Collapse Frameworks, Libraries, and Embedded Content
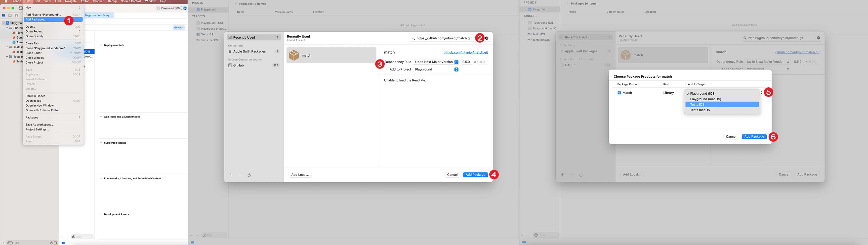Image resolution: width=868 pixels, height=245 pixels. coord(101,179)
